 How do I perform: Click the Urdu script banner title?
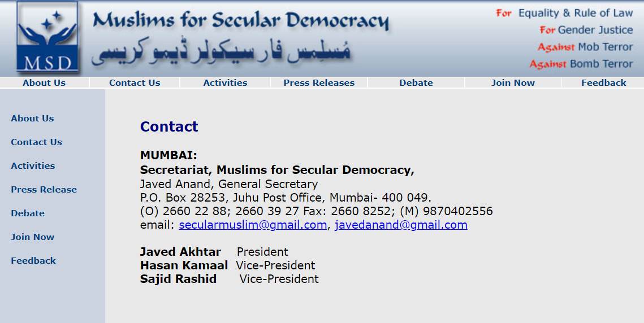[x=221, y=52]
